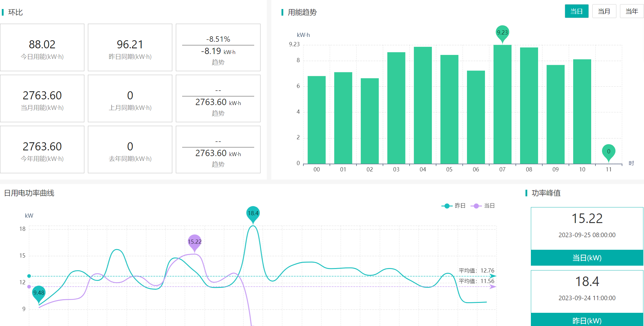Click the teal average line start dot

point(29,276)
